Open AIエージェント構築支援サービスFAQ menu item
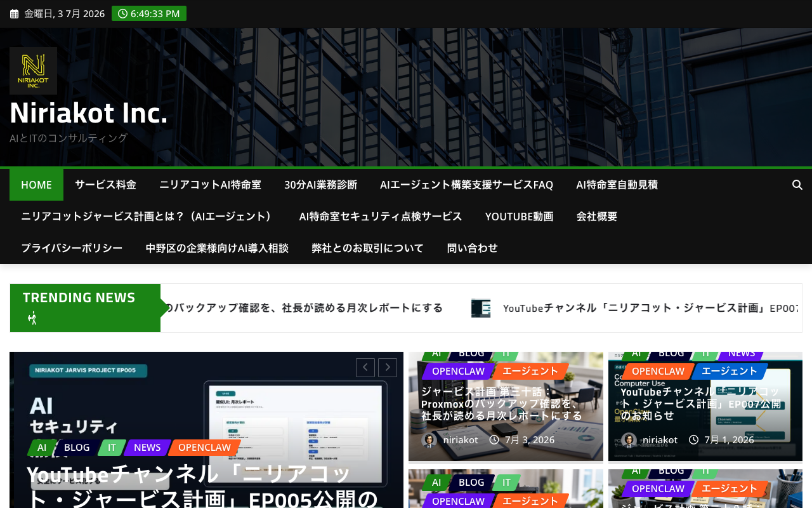This screenshot has width=812, height=508. click(466, 185)
